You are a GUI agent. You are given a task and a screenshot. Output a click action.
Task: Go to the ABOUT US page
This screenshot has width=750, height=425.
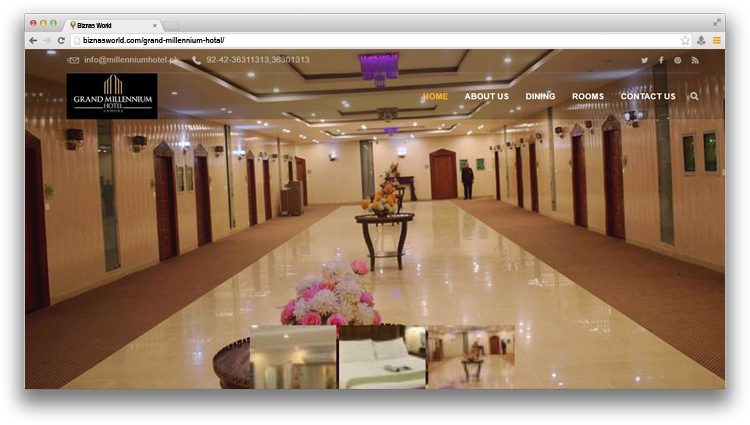486,97
